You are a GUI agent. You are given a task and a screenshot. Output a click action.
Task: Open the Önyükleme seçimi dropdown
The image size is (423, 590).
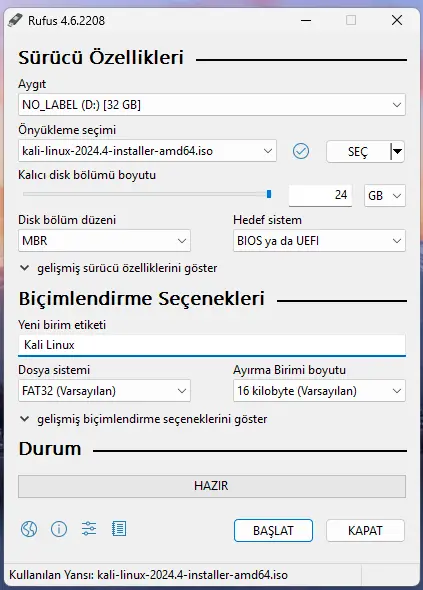point(147,151)
